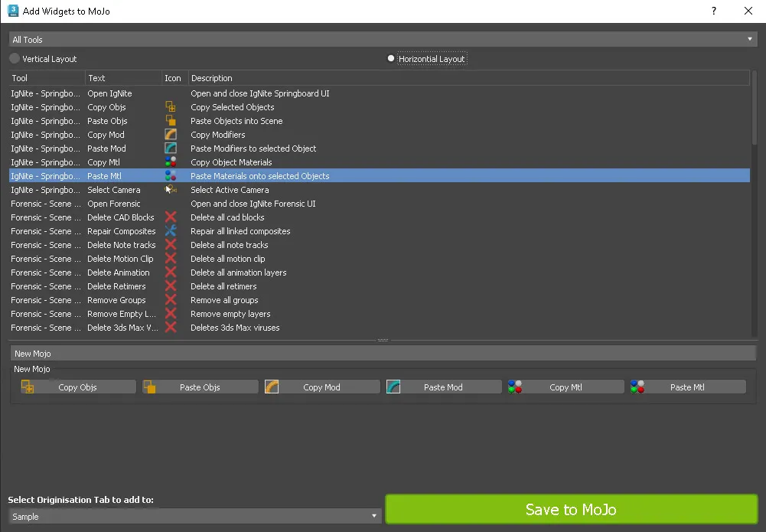Click the Copy Objs preview button

(x=78, y=387)
